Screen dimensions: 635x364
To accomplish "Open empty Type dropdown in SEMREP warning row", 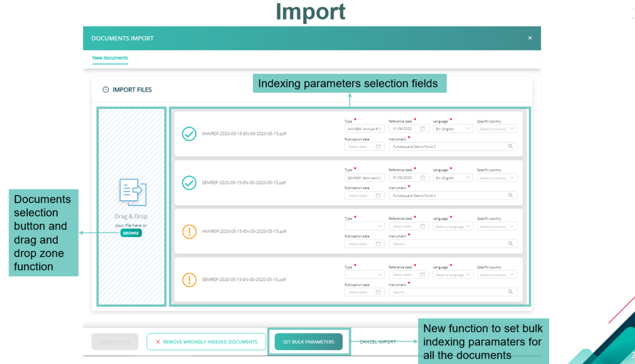I will pos(365,275).
